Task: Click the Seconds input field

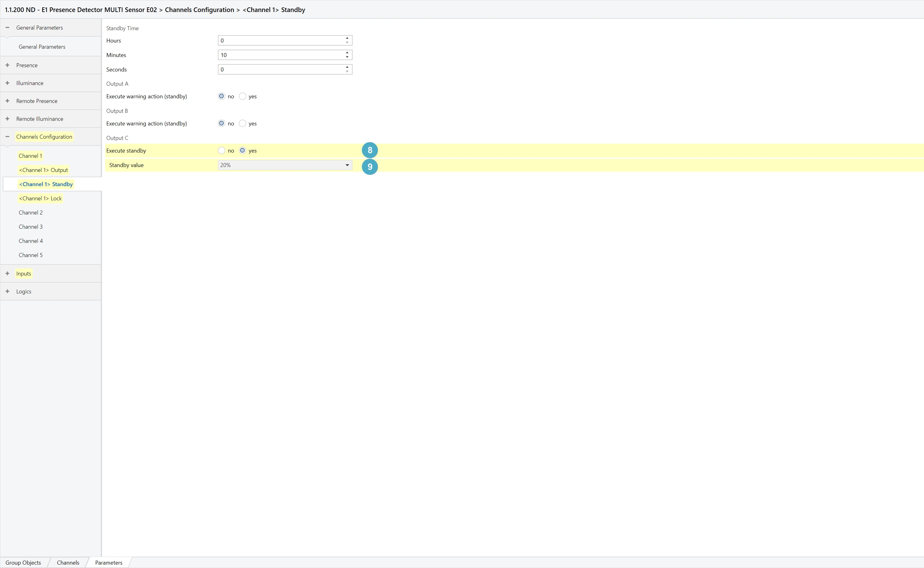Action: click(280, 69)
